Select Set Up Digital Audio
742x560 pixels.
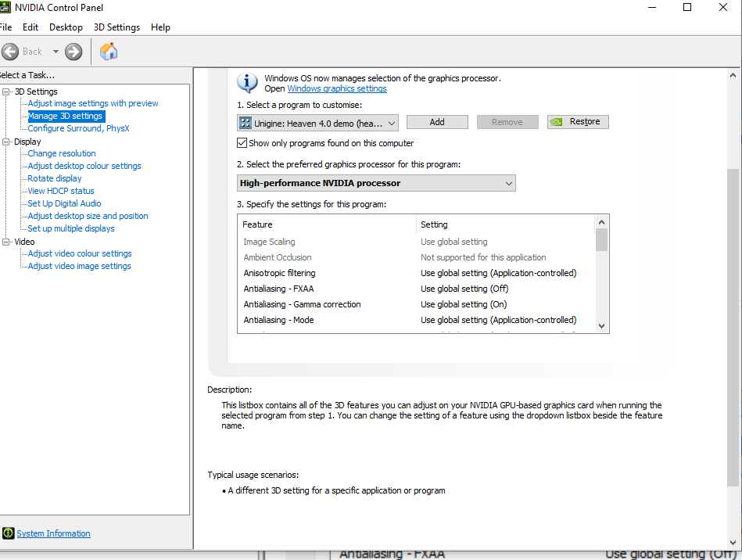pyautogui.click(x=64, y=203)
